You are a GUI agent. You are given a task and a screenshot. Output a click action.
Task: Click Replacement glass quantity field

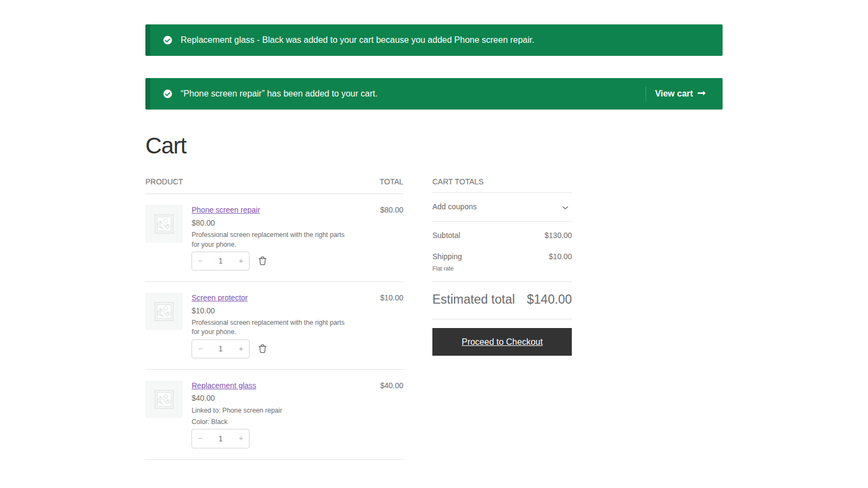(221, 439)
